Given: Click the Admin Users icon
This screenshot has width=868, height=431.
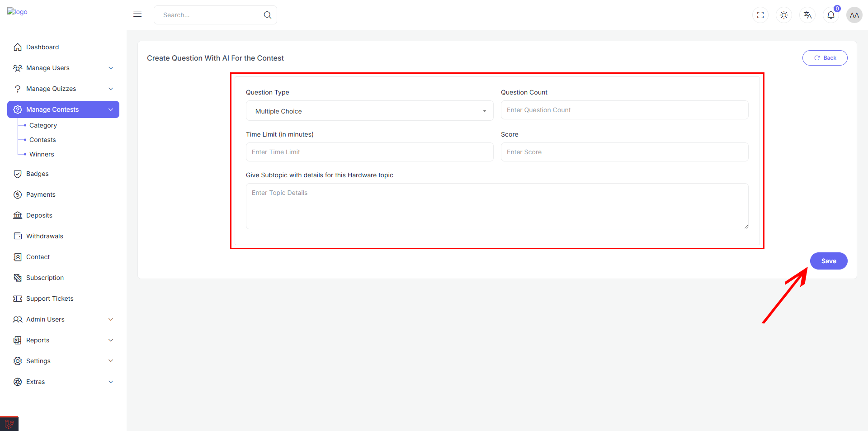Looking at the screenshot, I should 18,319.
